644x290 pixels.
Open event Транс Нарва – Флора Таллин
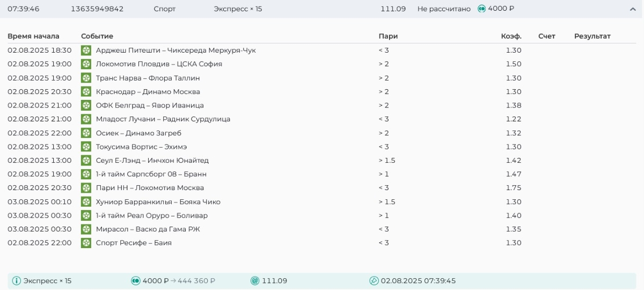click(x=148, y=78)
